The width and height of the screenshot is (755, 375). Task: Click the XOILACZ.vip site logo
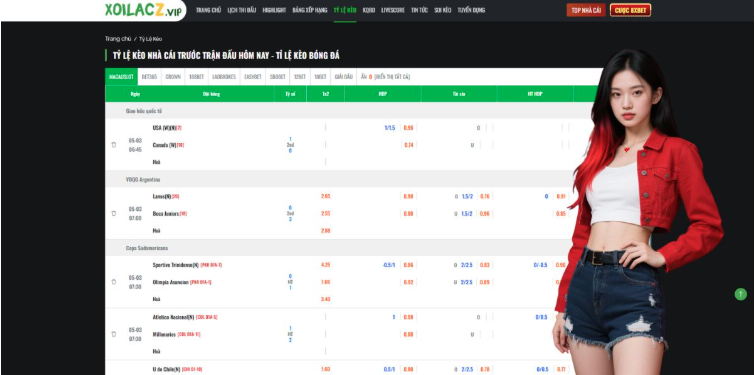(143, 10)
